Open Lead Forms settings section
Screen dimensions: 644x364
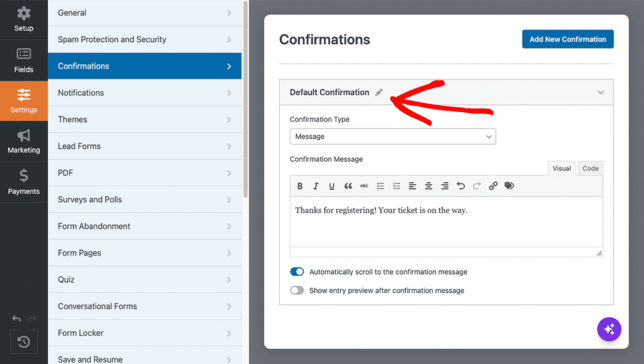tap(145, 146)
